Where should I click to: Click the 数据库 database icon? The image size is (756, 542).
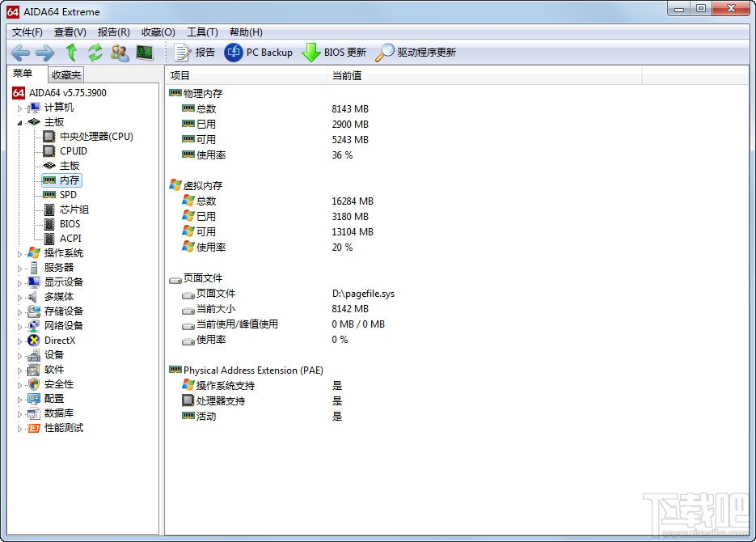[33, 413]
